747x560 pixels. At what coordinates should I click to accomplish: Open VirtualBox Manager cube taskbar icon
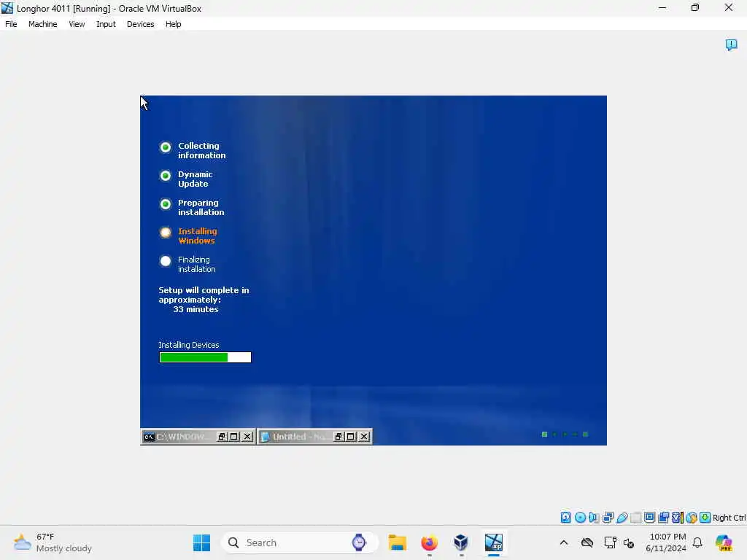pos(461,542)
